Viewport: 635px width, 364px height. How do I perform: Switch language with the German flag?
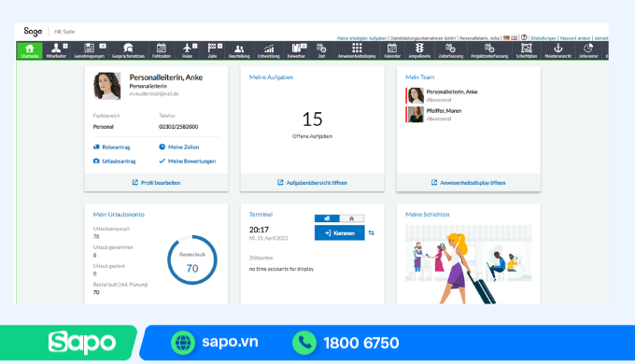click(x=506, y=37)
